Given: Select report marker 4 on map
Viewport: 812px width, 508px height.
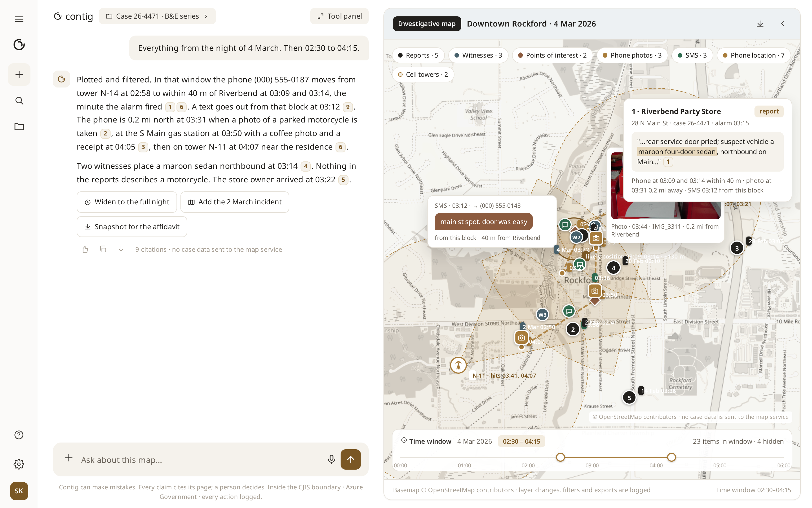Looking at the screenshot, I should 613,268.
